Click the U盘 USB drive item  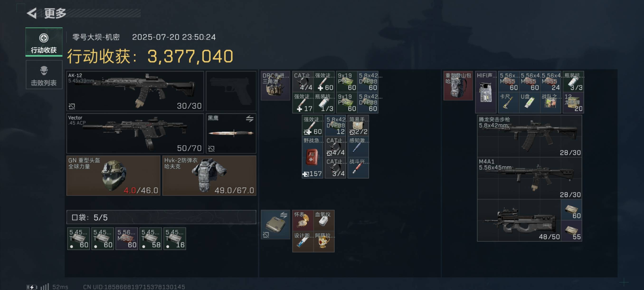click(x=529, y=103)
